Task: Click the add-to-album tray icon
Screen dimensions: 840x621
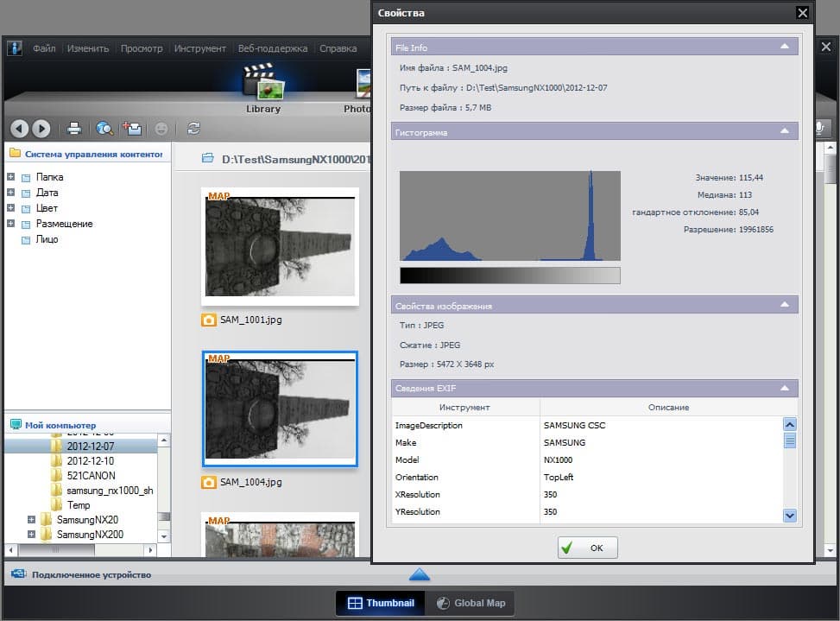Action: [132, 129]
